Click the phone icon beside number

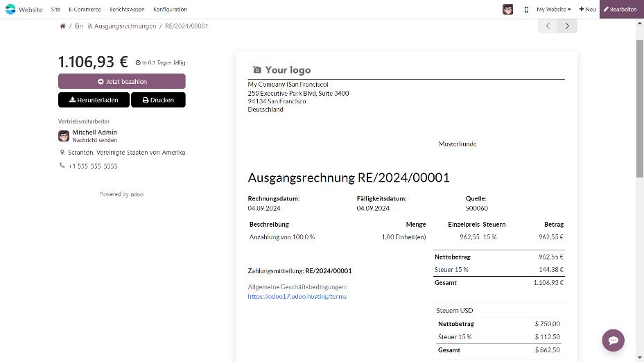(x=62, y=166)
